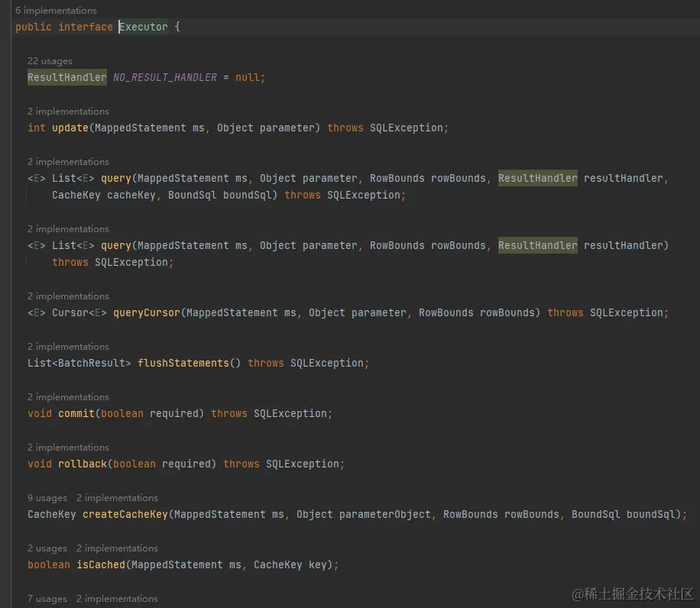The width and height of the screenshot is (700, 608).
Task: Click the '6 implementations' hint above Executor
Action: tap(56, 10)
